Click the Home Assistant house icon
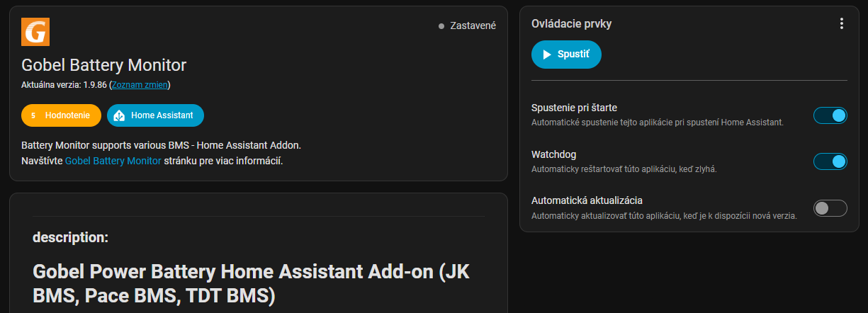The image size is (868, 313). coord(120,115)
